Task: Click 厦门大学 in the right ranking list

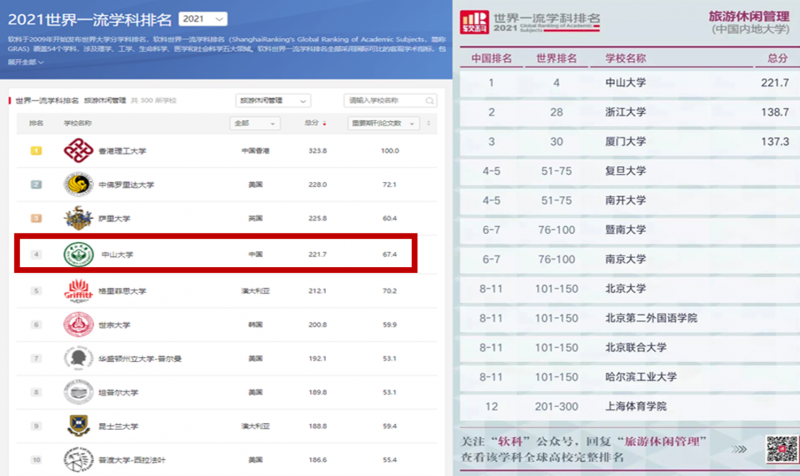Action: click(626, 141)
